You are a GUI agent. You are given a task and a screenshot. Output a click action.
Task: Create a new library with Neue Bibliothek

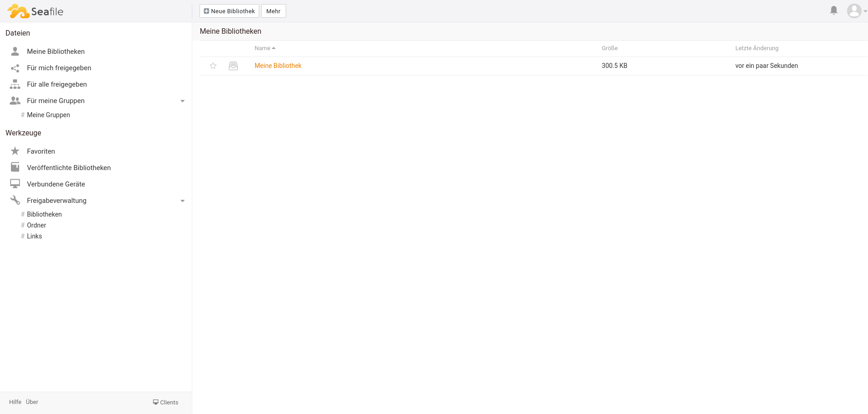coord(229,11)
